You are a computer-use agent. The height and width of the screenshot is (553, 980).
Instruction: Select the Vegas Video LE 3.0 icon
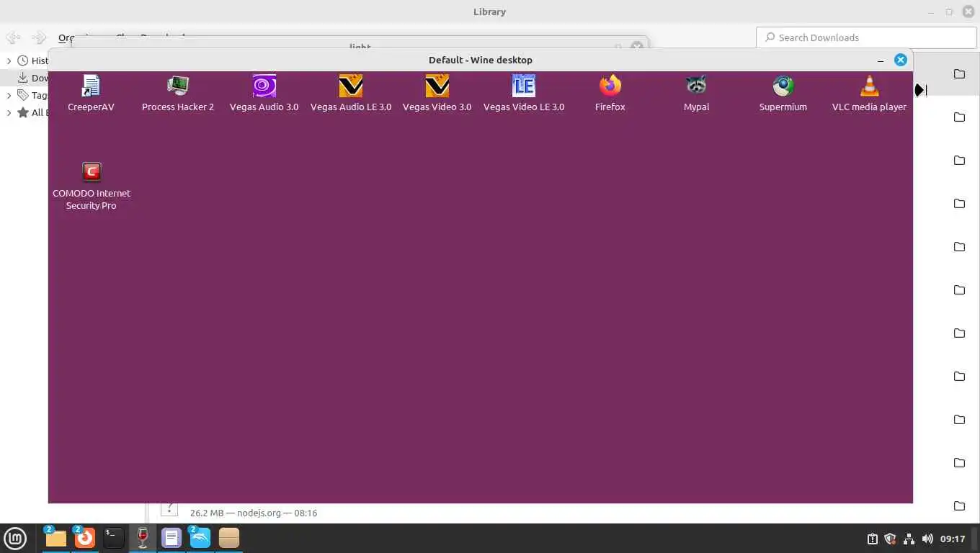(524, 86)
